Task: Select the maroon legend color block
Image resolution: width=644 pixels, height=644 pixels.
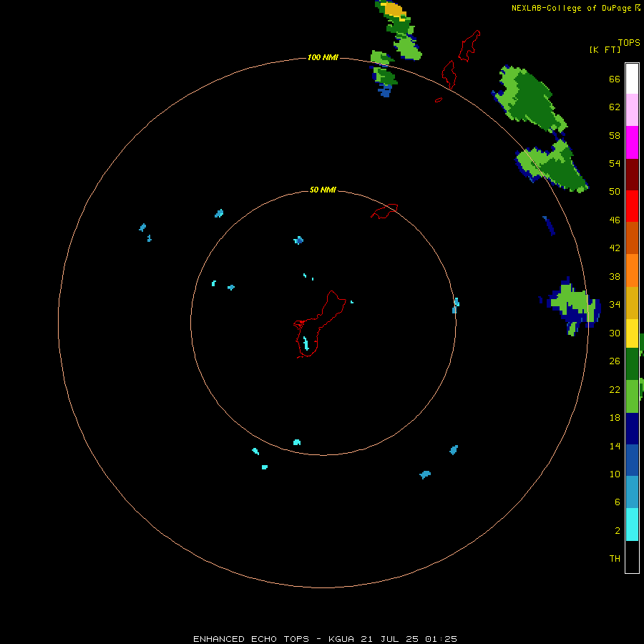Action: (x=632, y=174)
